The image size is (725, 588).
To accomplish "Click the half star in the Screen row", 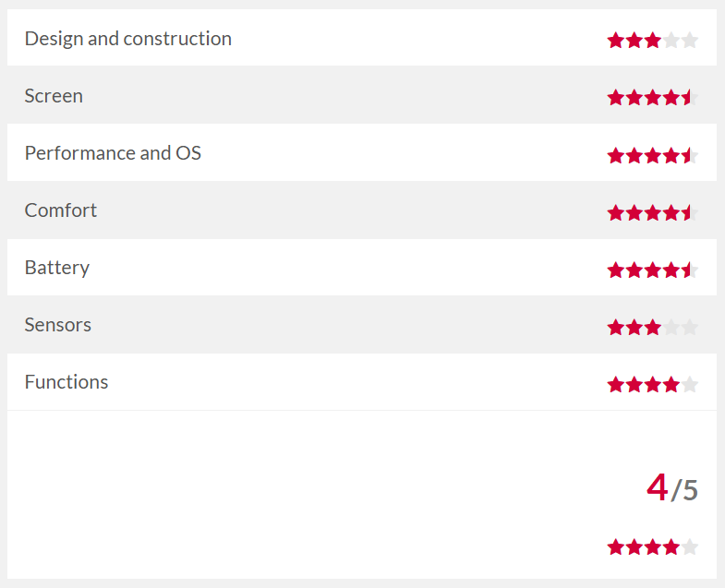I will [689, 97].
